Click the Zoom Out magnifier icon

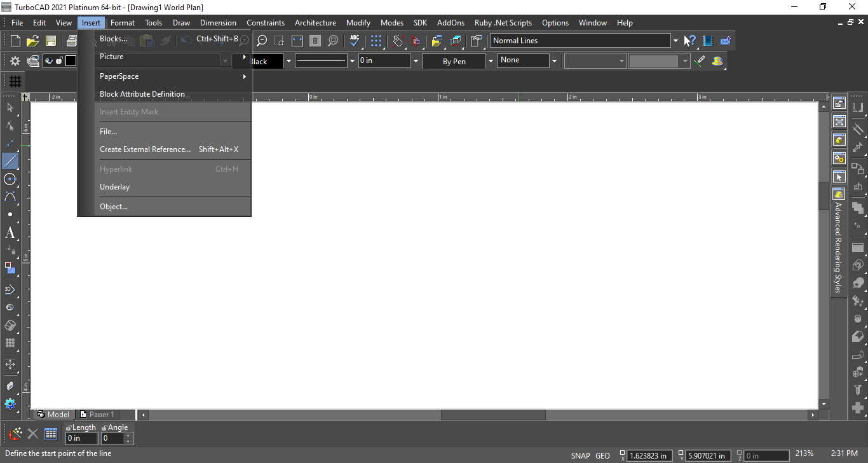pyautogui.click(x=262, y=41)
